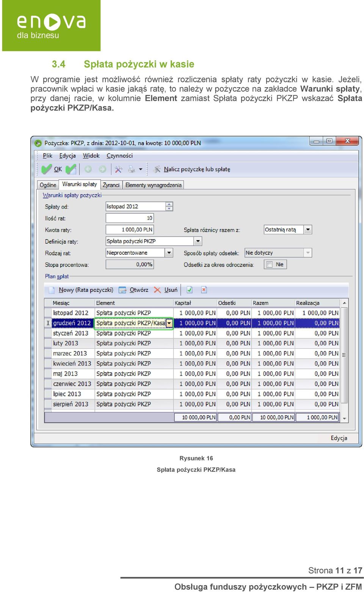Viewport: 364px width, 592px height.
Task: Click the Spłaty od spinner arrows
Action: click(x=169, y=206)
